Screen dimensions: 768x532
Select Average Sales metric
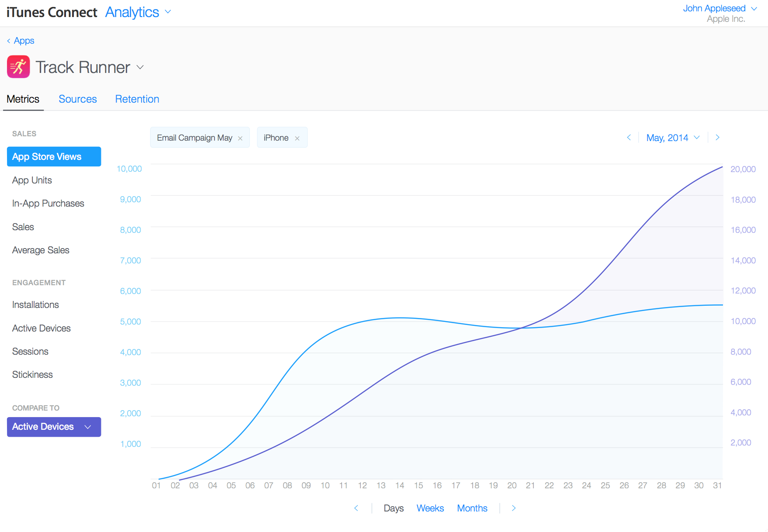(x=41, y=250)
